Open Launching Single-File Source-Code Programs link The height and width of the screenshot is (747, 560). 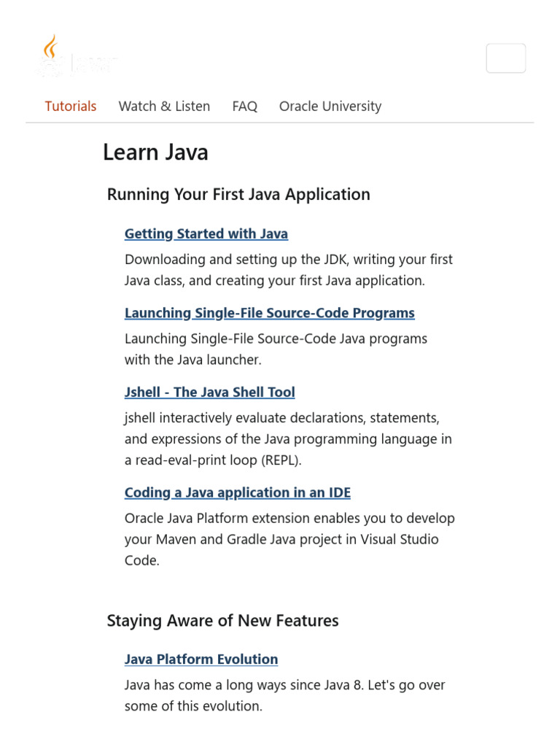[x=269, y=313]
